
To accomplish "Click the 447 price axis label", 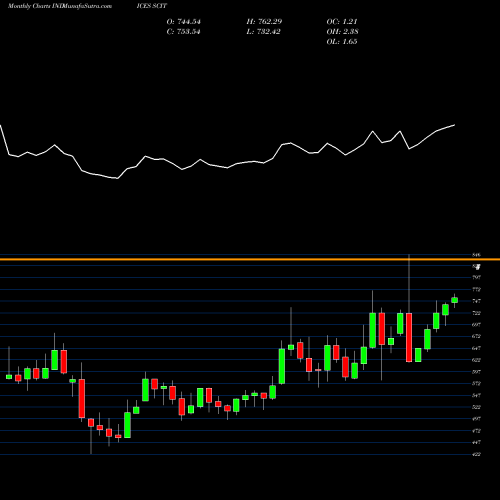I will [x=476, y=442].
